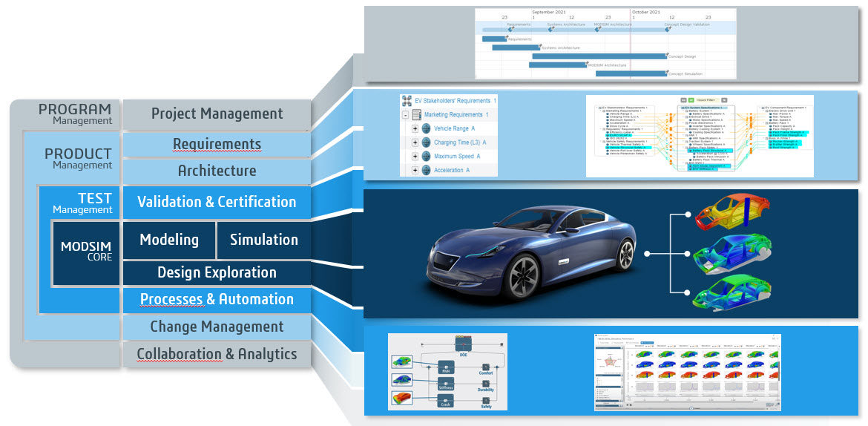Click the Concept Design Validation milestone diamond

coord(667,29)
